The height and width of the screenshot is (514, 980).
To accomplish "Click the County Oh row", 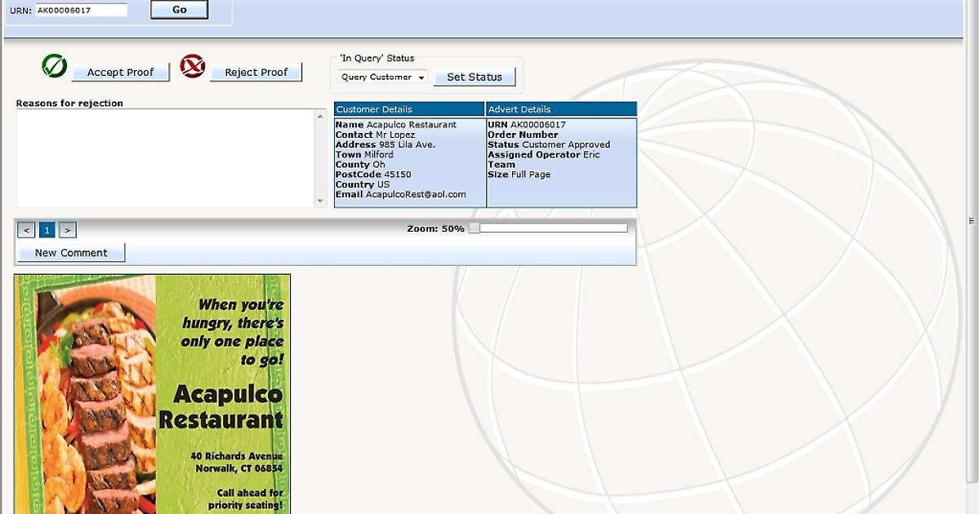I will pos(360,165).
